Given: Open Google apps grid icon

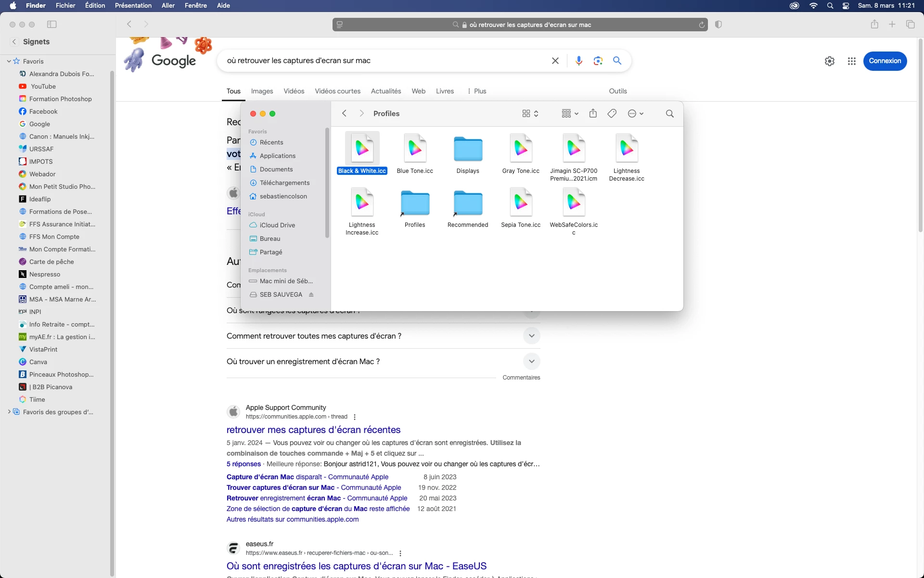Looking at the screenshot, I should [851, 61].
